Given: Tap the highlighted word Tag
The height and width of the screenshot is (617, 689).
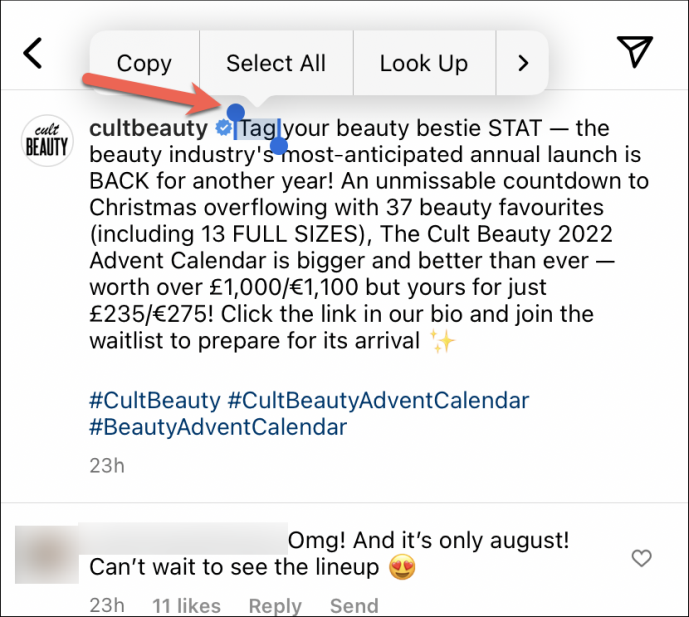Looking at the screenshot, I should [x=258, y=129].
